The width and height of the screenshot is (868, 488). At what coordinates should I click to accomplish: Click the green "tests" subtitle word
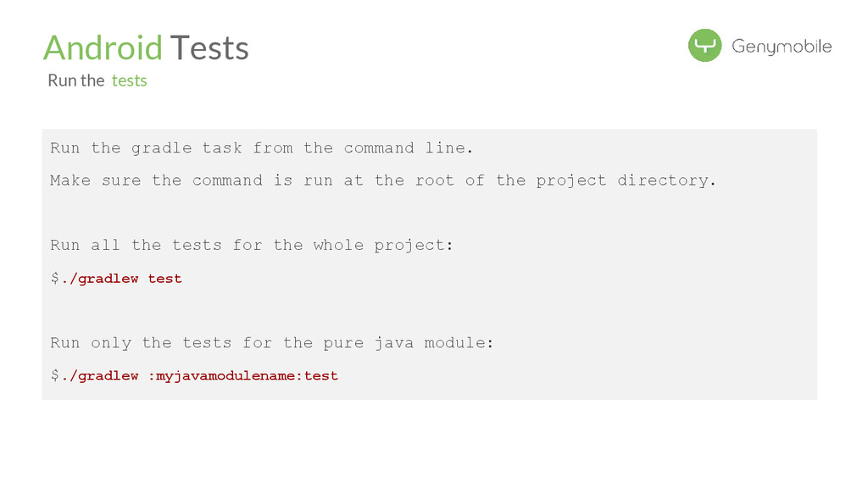pos(130,80)
